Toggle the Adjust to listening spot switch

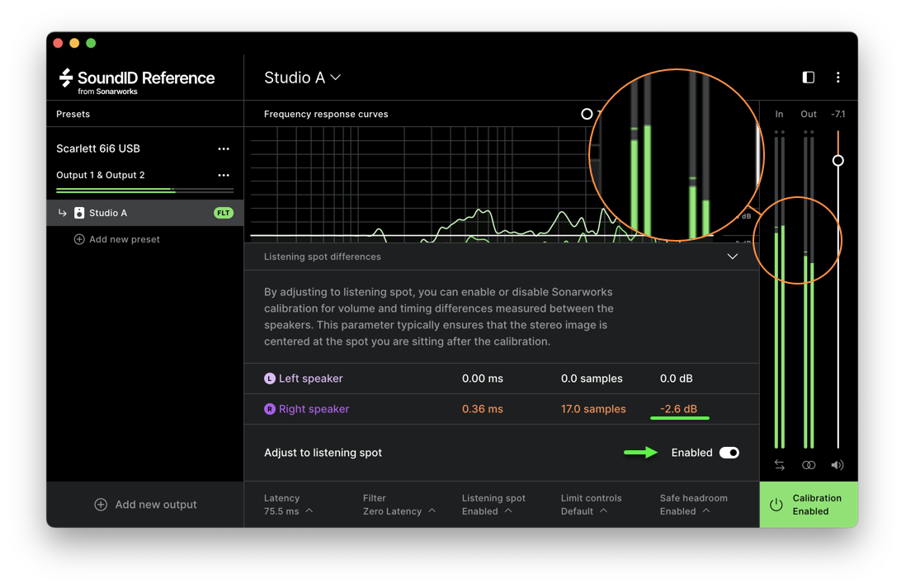[x=729, y=452]
